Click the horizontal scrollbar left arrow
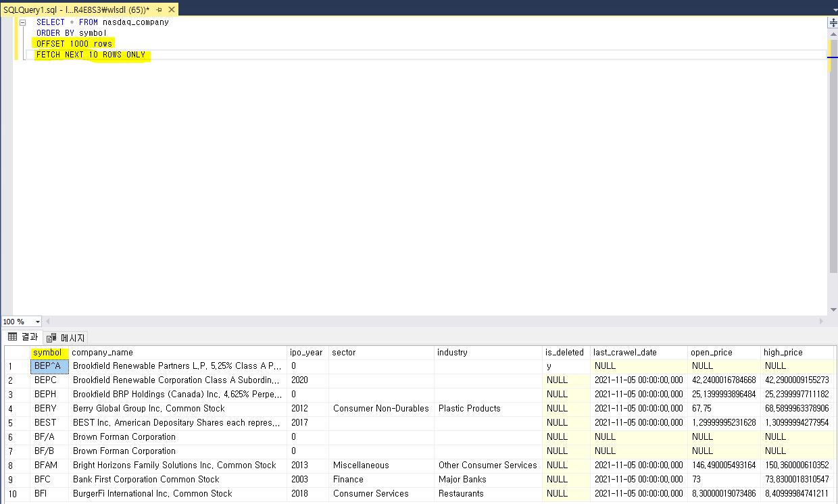Image resolution: width=838 pixels, height=504 pixels. click(x=47, y=322)
